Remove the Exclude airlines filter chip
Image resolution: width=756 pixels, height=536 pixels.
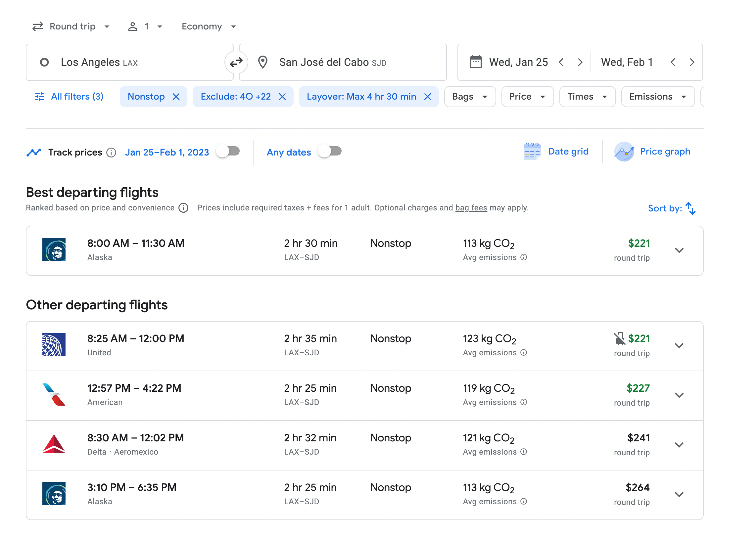pyautogui.click(x=282, y=97)
